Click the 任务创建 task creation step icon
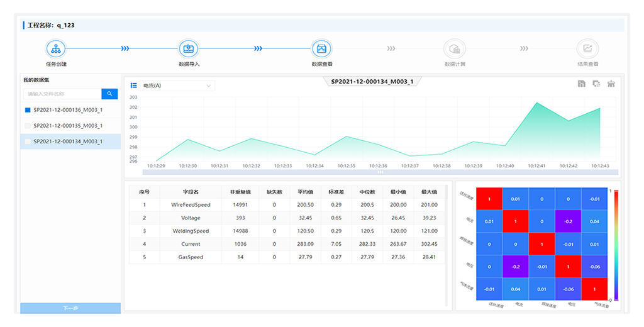Image resolution: width=644 pixels, height=327 pixels. pos(56,48)
